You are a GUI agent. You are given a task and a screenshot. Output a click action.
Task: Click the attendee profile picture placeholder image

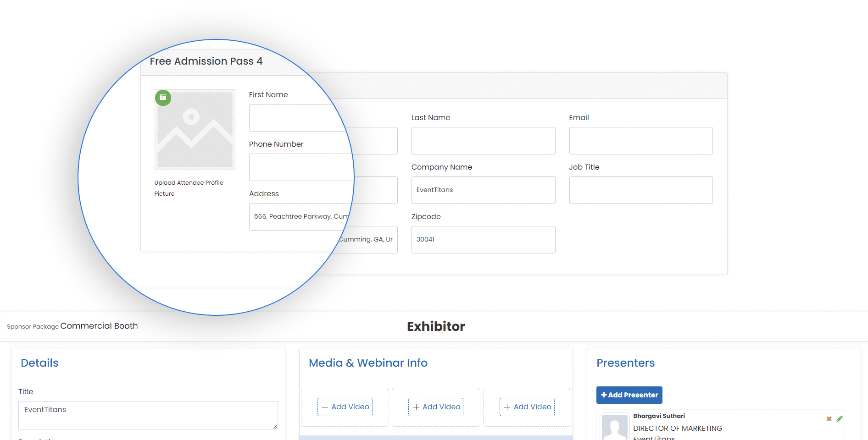(x=195, y=130)
